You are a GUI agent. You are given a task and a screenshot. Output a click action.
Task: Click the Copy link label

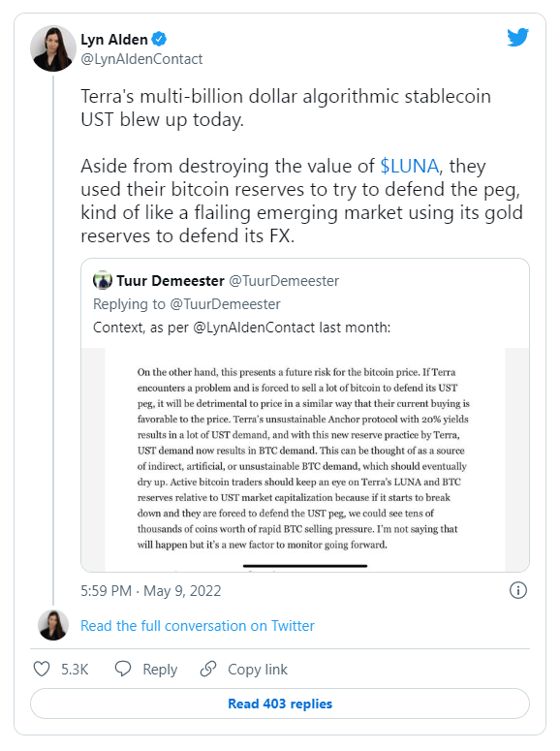tap(258, 669)
